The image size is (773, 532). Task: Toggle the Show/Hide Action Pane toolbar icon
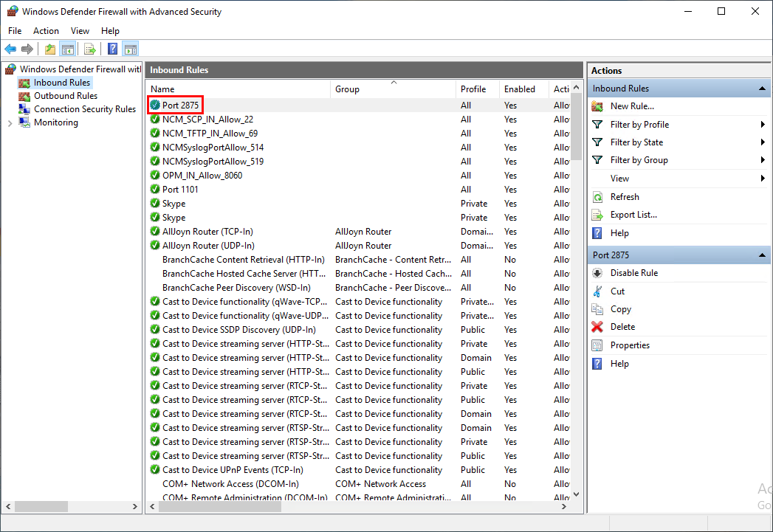[131, 49]
